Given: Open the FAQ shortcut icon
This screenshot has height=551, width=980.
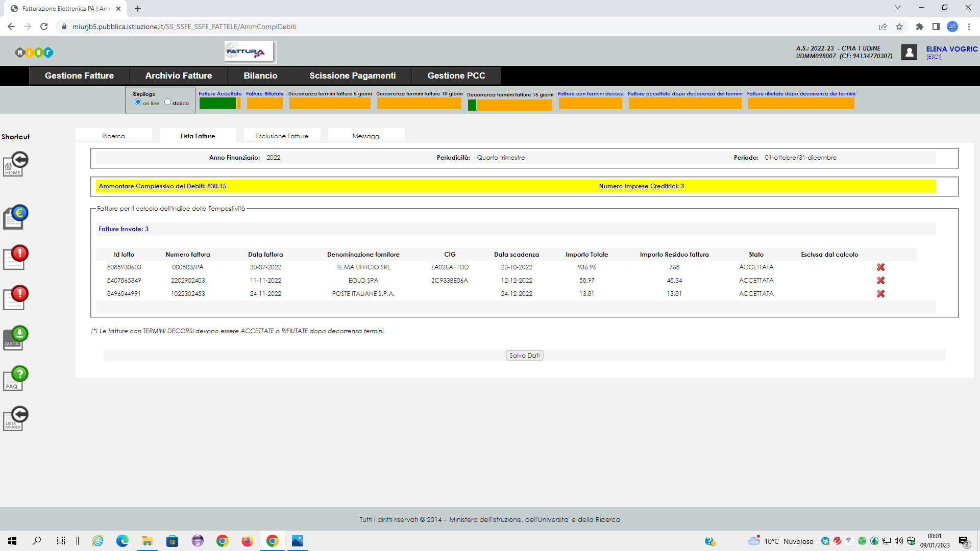Looking at the screenshot, I should tap(16, 379).
